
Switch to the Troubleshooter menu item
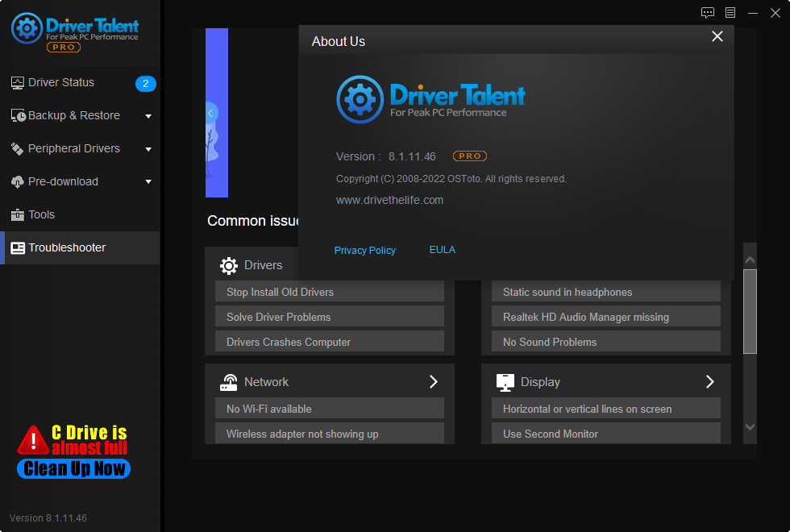[69, 247]
